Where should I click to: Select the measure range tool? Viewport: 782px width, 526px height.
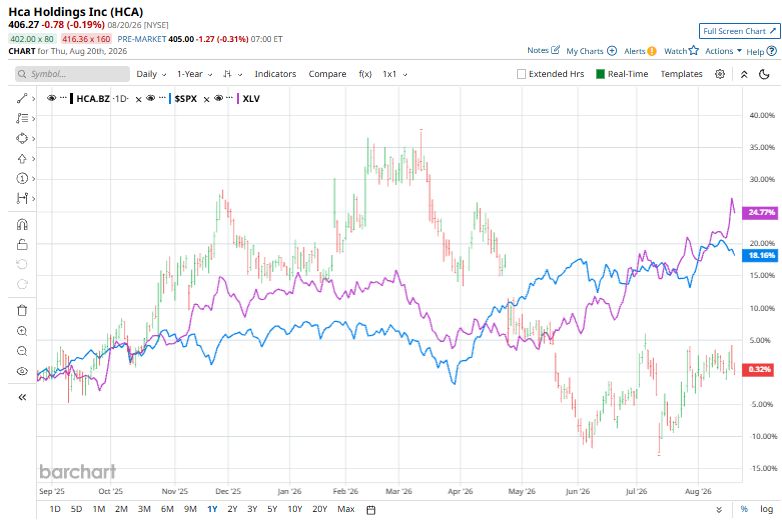point(22,198)
